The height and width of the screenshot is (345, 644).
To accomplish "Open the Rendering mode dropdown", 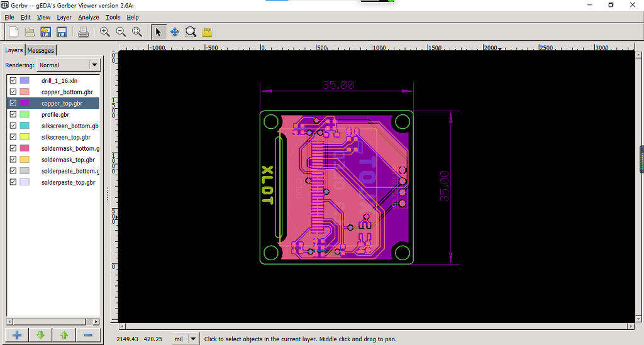I will (69, 65).
